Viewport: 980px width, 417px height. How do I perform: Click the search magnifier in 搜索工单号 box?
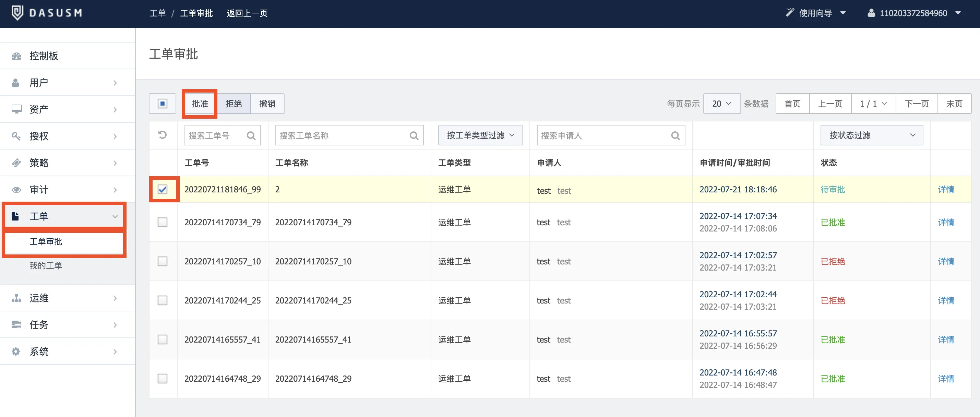point(251,135)
